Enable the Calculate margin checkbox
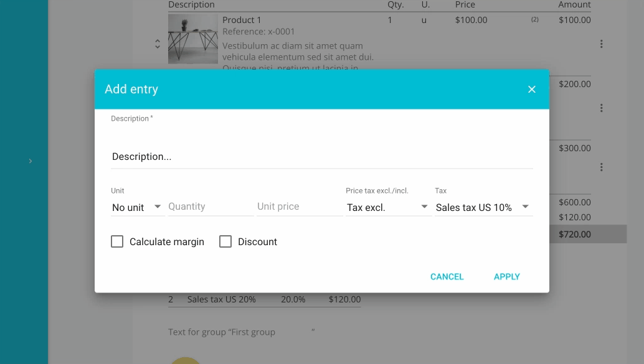 [117, 241]
